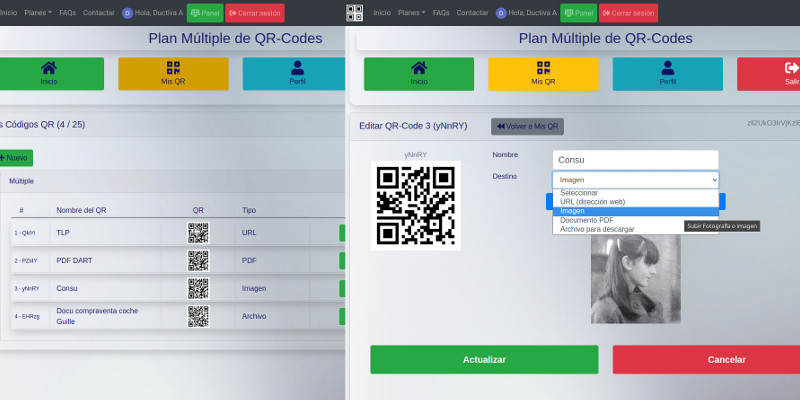Open the Destino select showing 'Imagen'
This screenshot has width=800, height=400.
636,180
